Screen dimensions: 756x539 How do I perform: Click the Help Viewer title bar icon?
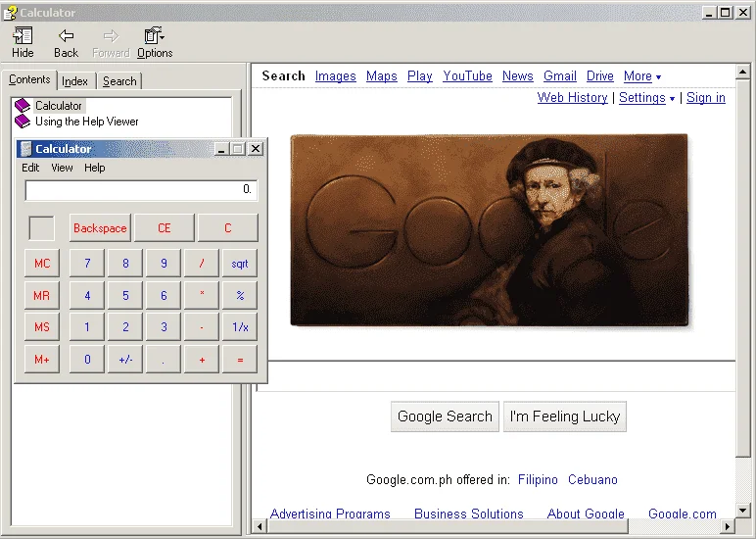coord(10,13)
